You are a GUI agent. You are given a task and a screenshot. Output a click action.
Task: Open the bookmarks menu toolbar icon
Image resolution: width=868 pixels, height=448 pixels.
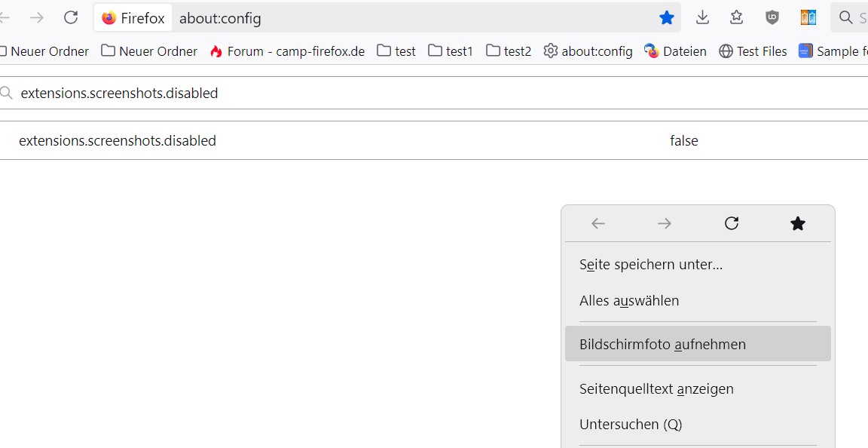click(x=737, y=17)
